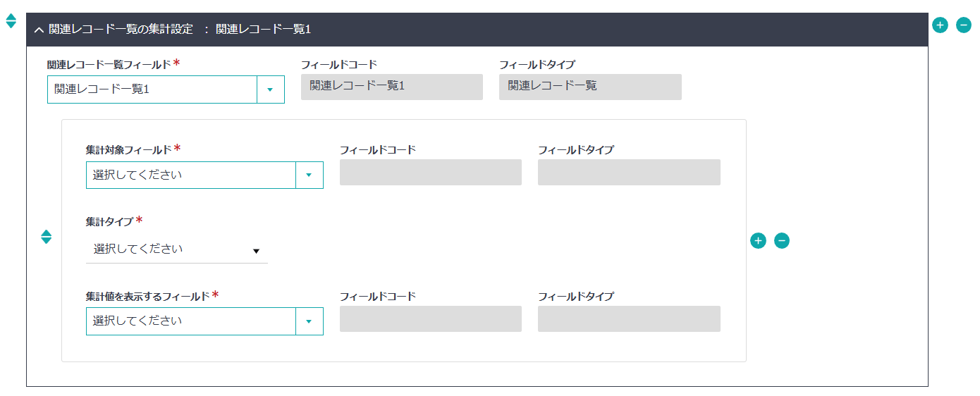Collapse the 関連レコード一覧の集計設定 section chevron

coord(39,30)
